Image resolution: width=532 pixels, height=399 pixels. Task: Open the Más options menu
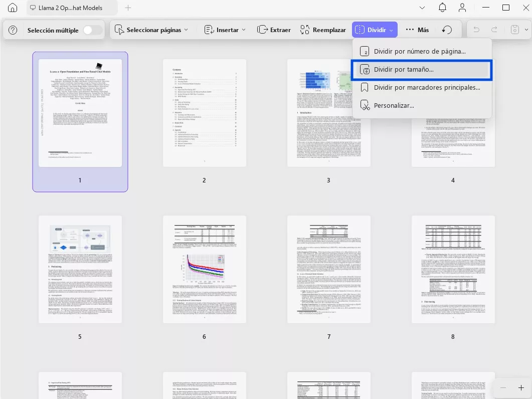point(417,30)
